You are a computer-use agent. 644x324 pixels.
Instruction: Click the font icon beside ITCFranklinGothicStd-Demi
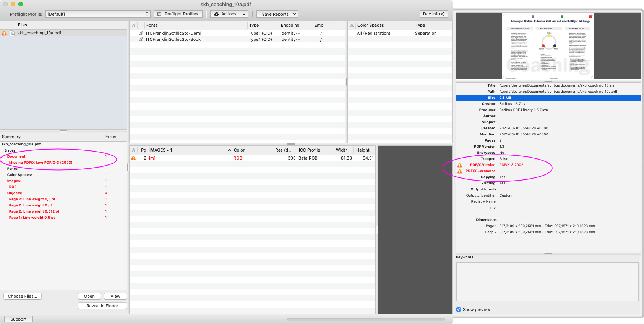click(x=141, y=34)
